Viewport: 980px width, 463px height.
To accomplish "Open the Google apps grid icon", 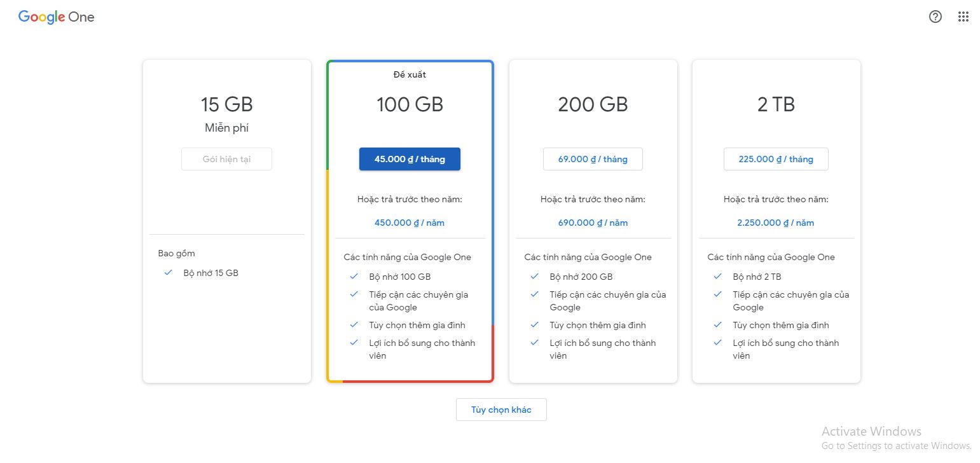I will (x=963, y=17).
